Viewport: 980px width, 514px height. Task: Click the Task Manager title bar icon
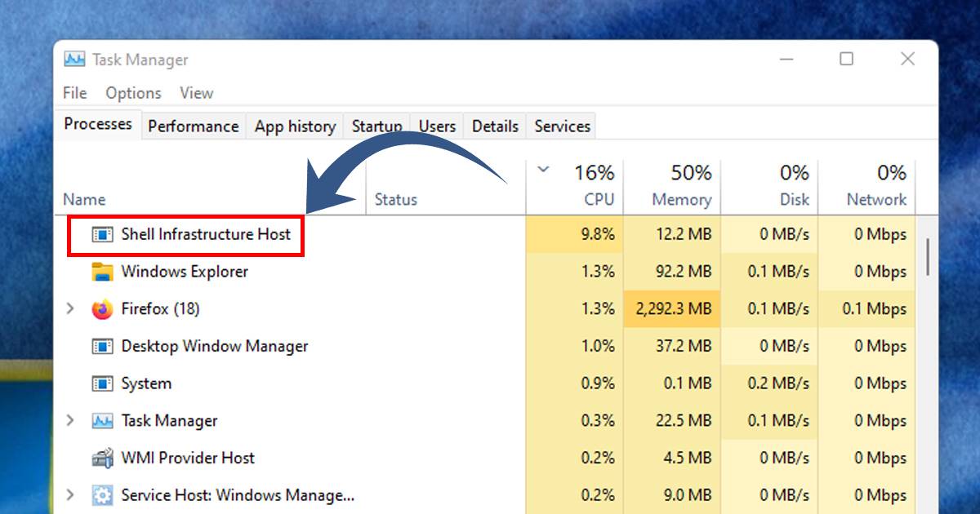tap(75, 60)
